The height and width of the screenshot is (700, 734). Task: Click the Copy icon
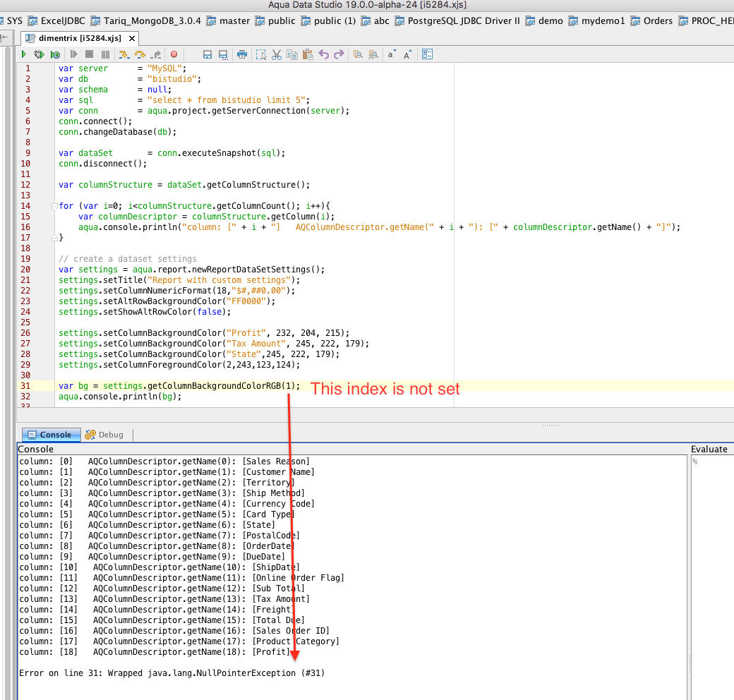[x=292, y=54]
